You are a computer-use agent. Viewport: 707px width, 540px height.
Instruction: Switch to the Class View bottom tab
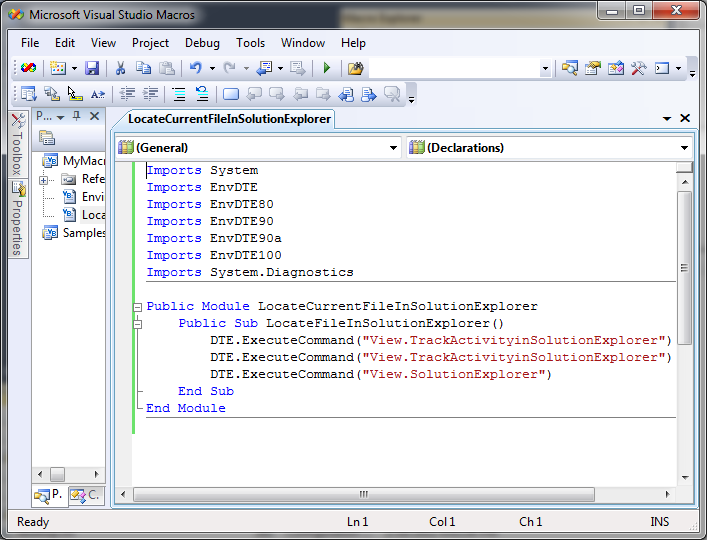click(87, 495)
